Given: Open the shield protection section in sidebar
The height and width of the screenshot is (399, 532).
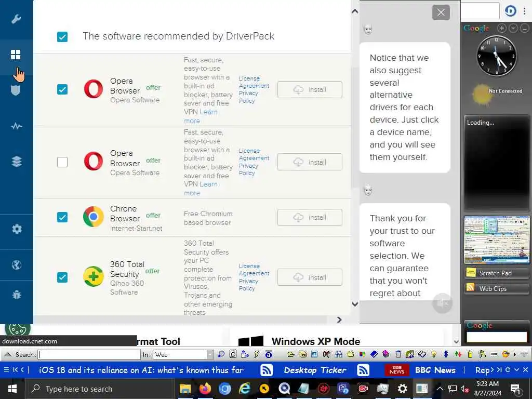Looking at the screenshot, I should (16, 90).
